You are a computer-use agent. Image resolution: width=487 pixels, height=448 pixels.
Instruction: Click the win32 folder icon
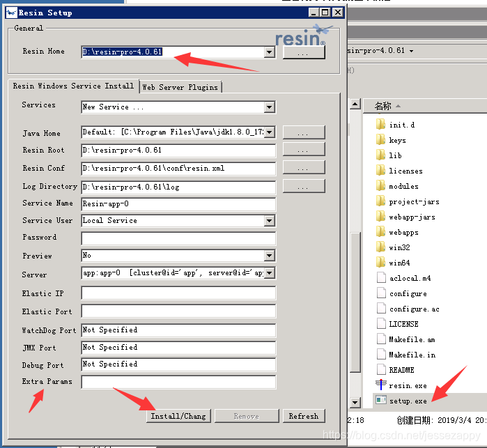[x=380, y=247]
